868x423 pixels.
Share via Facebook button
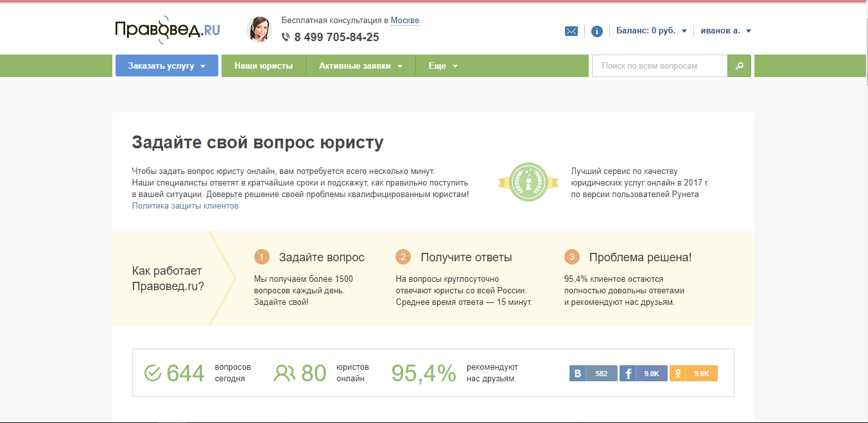point(643,374)
